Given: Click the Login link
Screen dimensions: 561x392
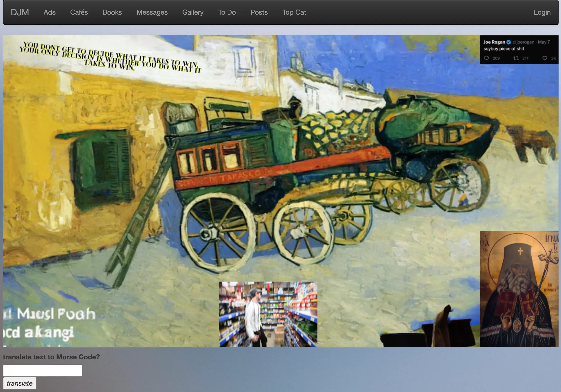Looking at the screenshot, I should [x=542, y=12].
